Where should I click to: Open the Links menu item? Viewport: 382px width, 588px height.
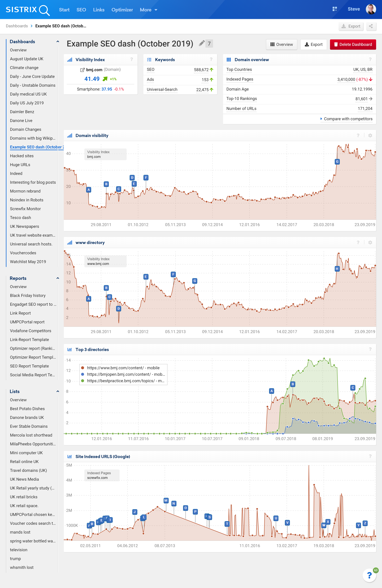pos(99,10)
